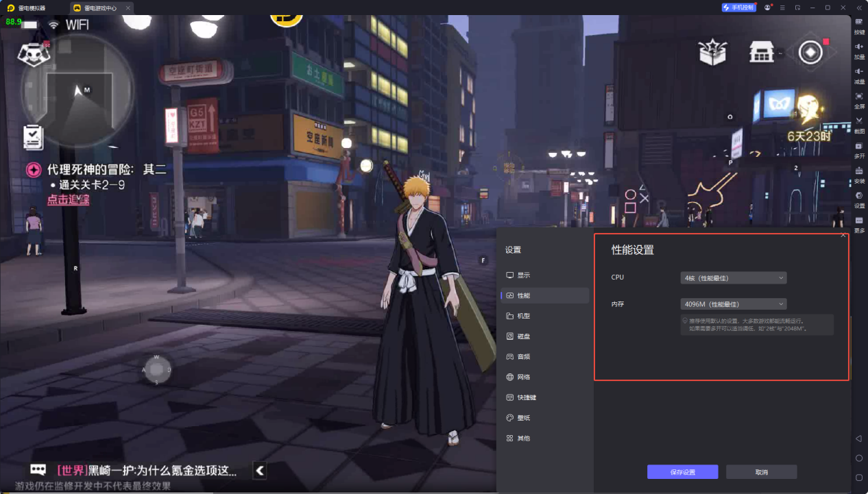
Task: Close the settings dialog with the X
Action: (x=843, y=235)
